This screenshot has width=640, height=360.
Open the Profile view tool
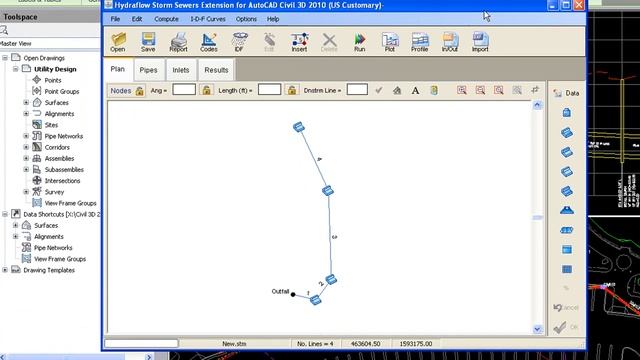point(420,42)
